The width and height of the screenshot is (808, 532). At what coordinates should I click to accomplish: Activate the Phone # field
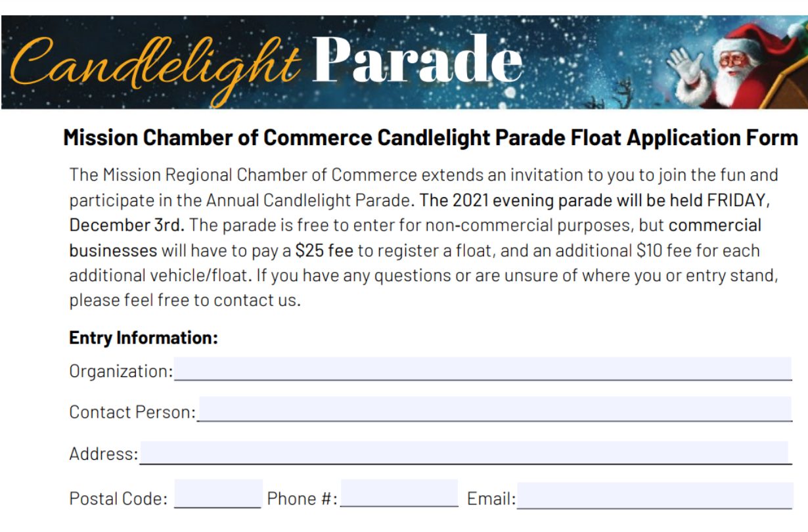399,493
